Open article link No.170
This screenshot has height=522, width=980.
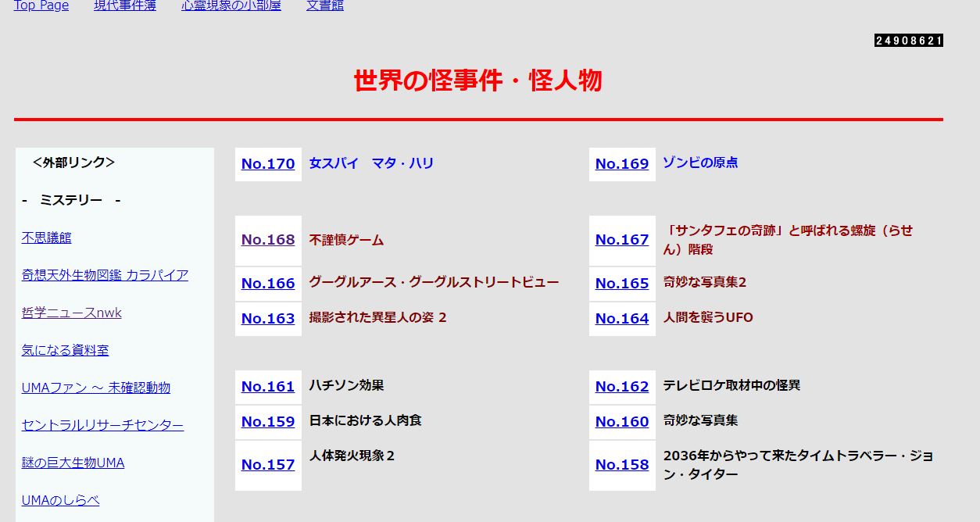click(268, 164)
